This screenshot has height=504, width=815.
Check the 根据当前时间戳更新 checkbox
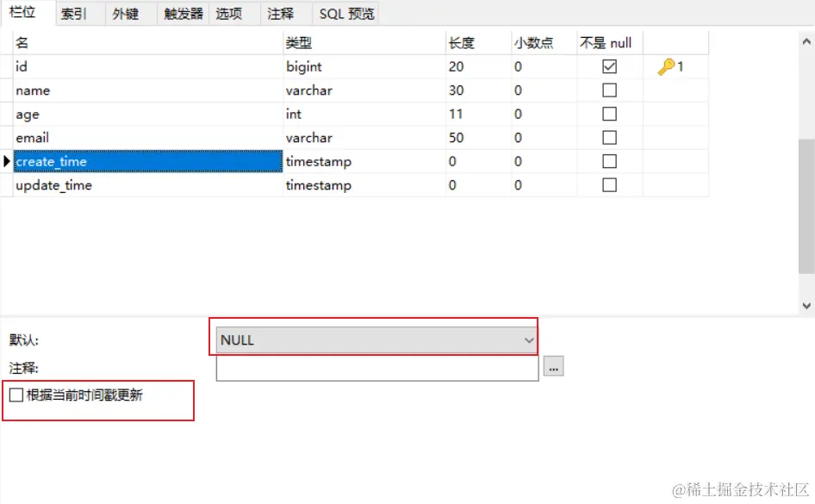pyautogui.click(x=16, y=395)
